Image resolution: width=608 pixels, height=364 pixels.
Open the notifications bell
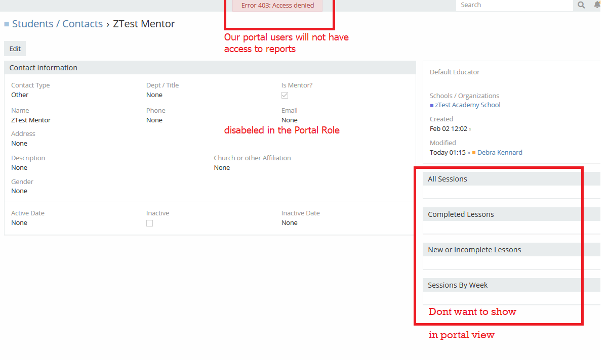597,5
